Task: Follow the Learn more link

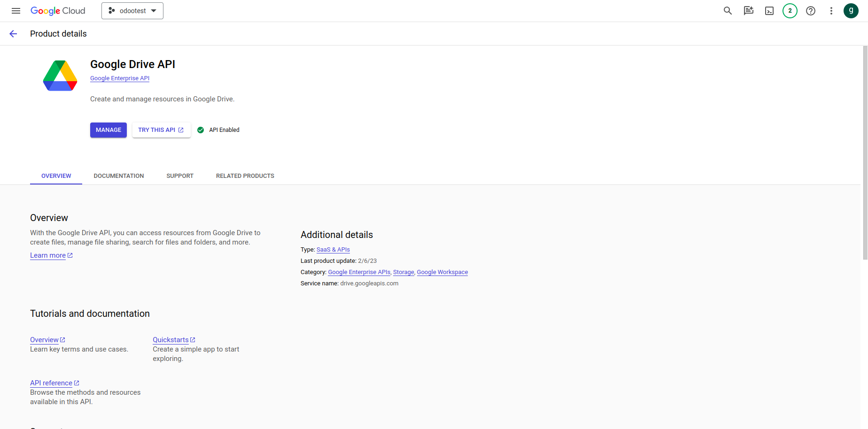Action: click(48, 255)
